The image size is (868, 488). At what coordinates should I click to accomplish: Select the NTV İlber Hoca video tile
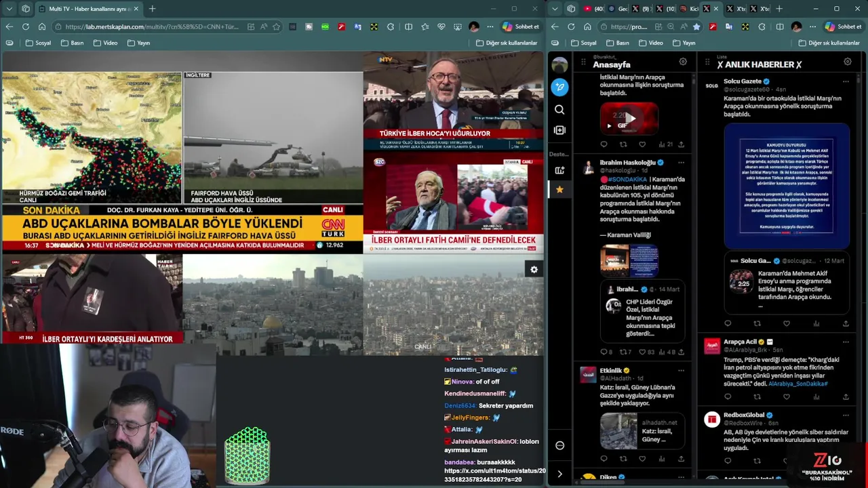(x=453, y=102)
